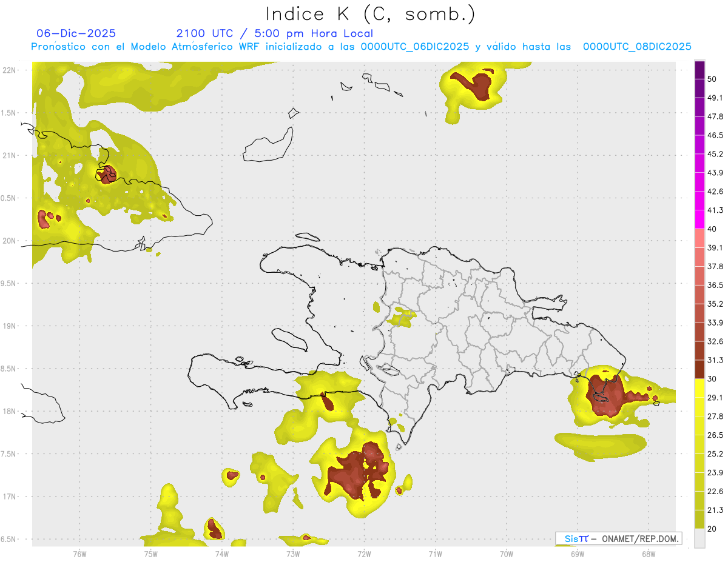The width and height of the screenshot is (728, 562).
Task: Click the legend value '45.2'
Action: tap(715, 154)
